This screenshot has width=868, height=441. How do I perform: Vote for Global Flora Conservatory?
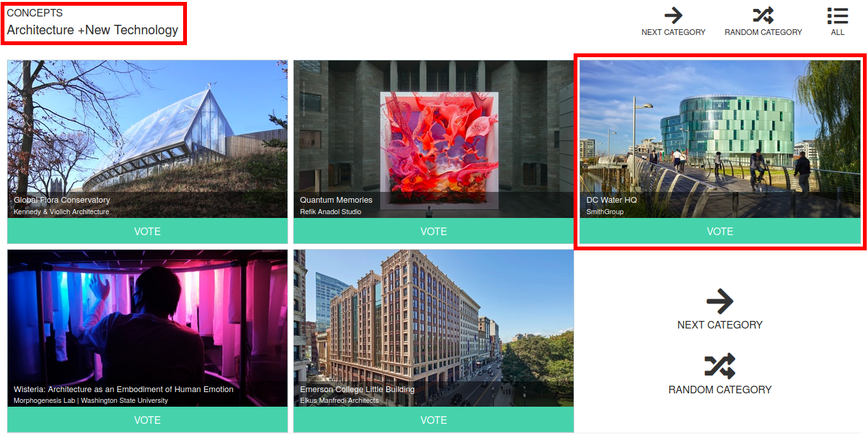(x=148, y=231)
